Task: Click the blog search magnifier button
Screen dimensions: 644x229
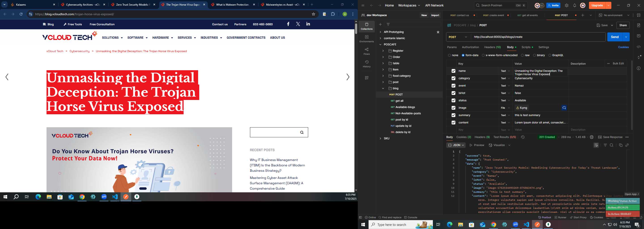Action: [x=302, y=132]
